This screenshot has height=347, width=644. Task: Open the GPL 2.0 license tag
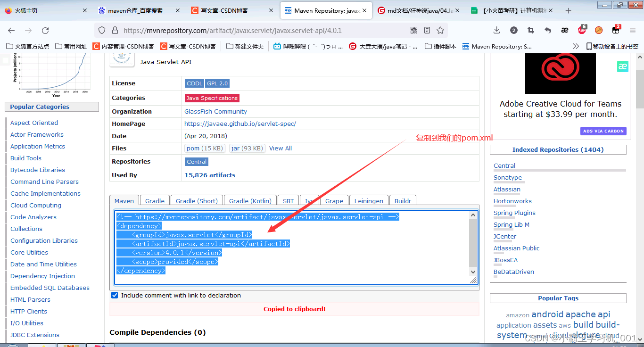tap(217, 83)
